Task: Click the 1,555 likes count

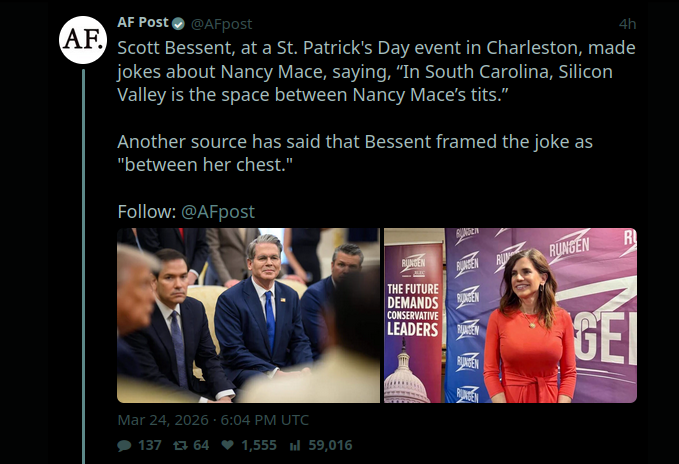Action: tap(259, 445)
